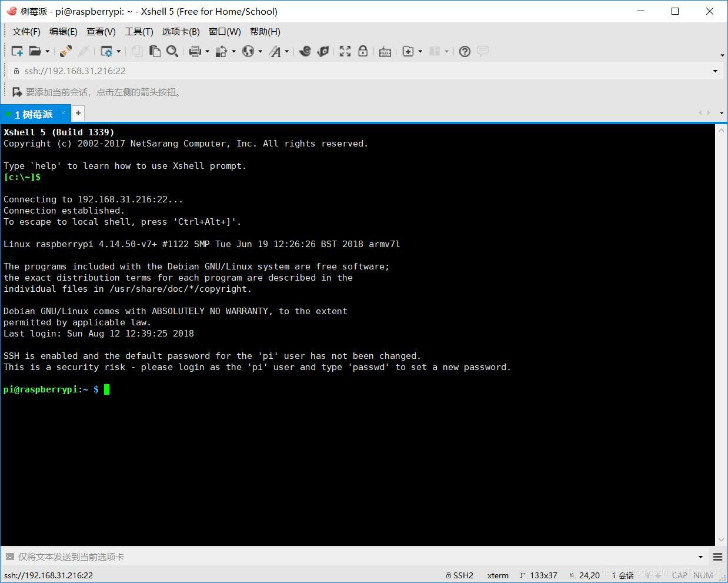Click the Xshell title bar app icon
Viewport: 728px width, 583px height.
tap(11, 11)
